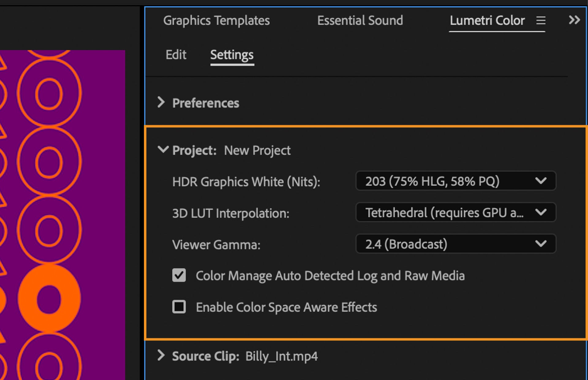Screen dimensions: 588x380
Task: Open the Lumetri Color panel menu
Action: click(x=541, y=21)
